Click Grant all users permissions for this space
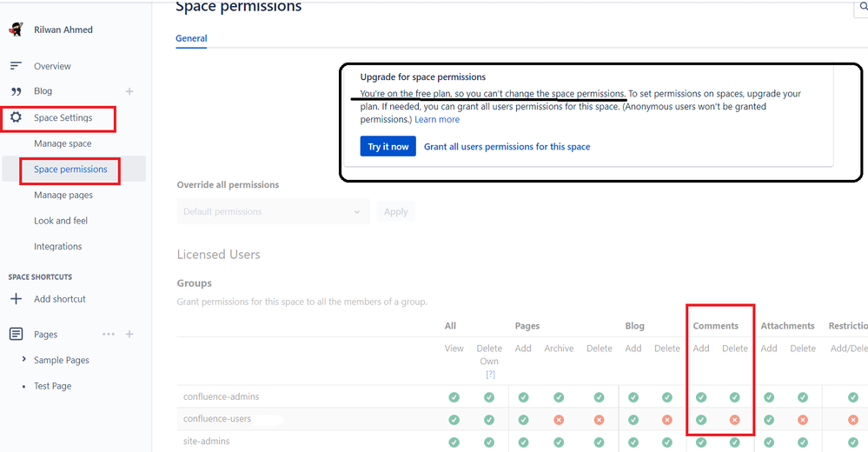The width and height of the screenshot is (868, 452). (x=507, y=147)
